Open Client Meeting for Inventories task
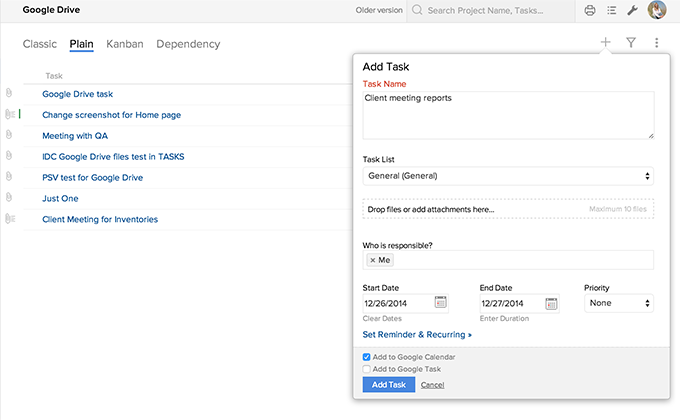Viewport: 680px width, 420px height. [x=100, y=219]
